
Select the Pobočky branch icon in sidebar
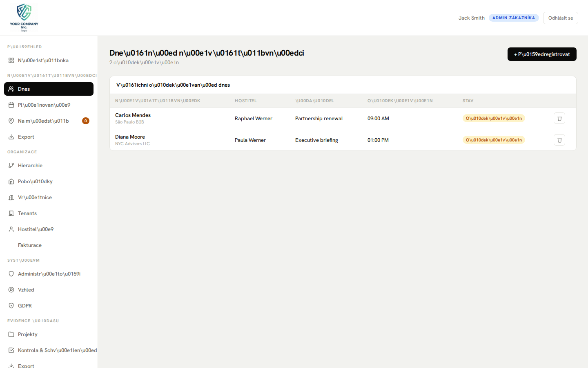tap(11, 181)
